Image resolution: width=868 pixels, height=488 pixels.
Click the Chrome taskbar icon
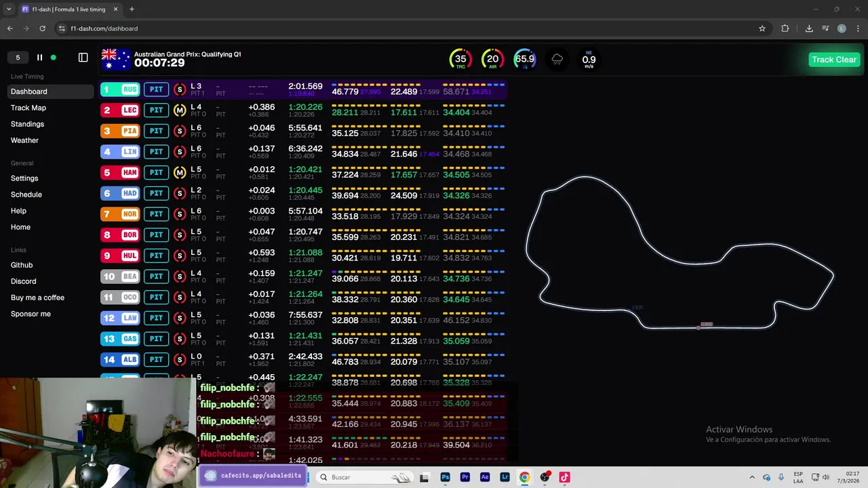point(524,477)
